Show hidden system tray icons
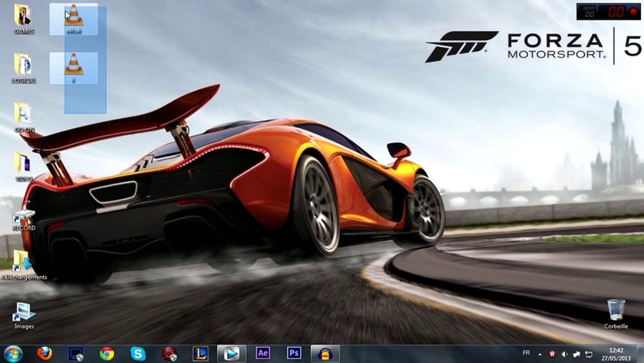The height and width of the screenshot is (363, 644). click(540, 354)
